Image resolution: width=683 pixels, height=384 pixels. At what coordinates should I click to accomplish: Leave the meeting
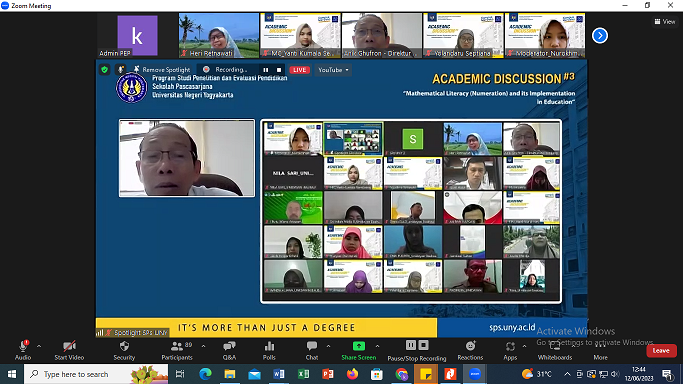[661, 350]
